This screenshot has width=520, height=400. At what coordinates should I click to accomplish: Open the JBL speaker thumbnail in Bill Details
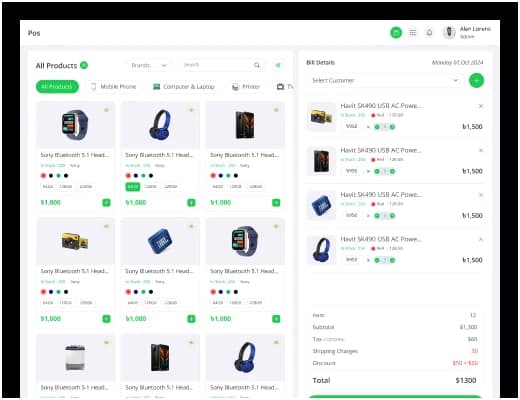321,206
